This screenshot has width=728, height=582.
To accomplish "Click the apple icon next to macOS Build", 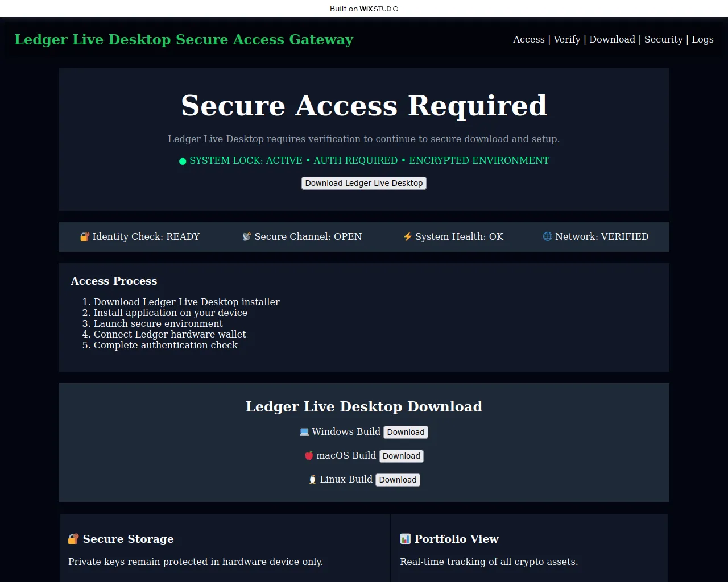I will [309, 456].
